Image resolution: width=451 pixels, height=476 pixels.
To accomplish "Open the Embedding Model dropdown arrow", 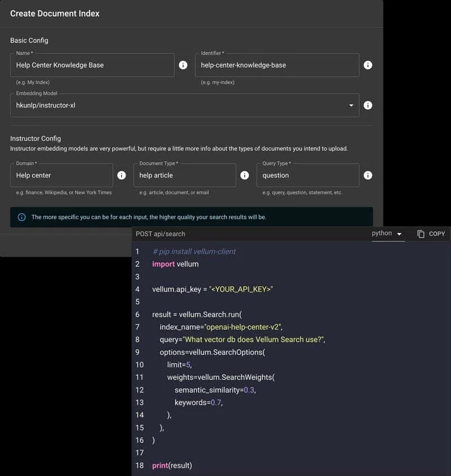I will (x=351, y=105).
